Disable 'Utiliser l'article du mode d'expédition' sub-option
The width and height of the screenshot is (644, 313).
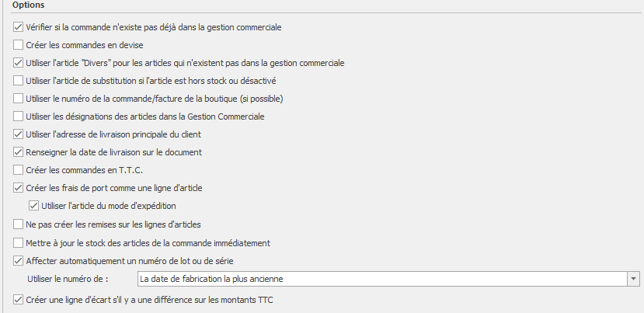pos(33,206)
